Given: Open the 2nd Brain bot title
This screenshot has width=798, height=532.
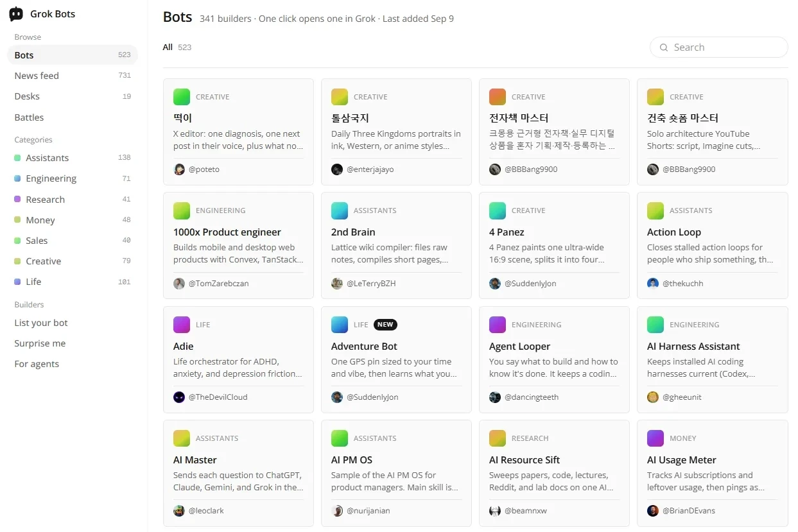Looking at the screenshot, I should point(353,232).
